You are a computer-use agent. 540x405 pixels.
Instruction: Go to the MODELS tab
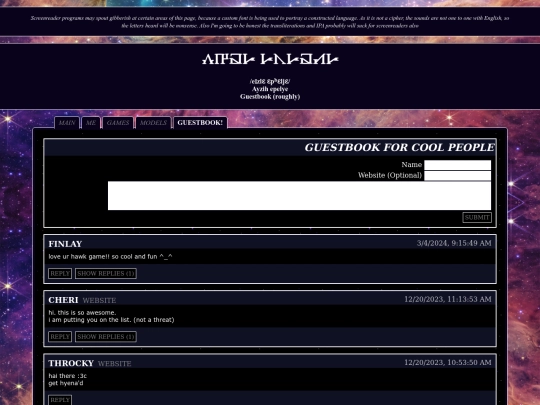pos(153,123)
